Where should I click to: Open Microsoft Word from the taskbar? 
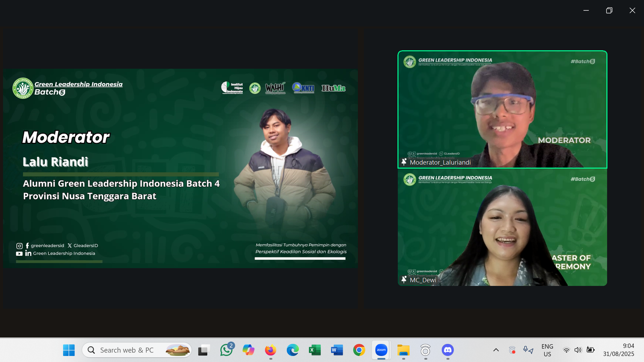(337, 350)
